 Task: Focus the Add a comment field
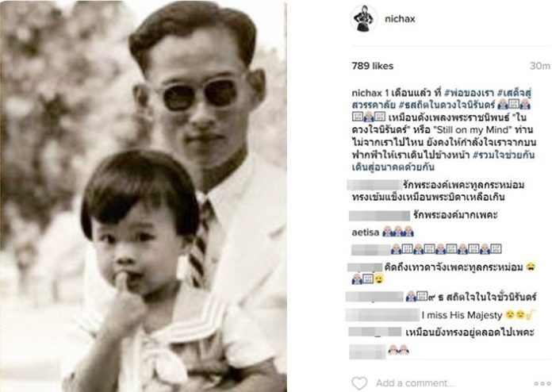point(415,383)
